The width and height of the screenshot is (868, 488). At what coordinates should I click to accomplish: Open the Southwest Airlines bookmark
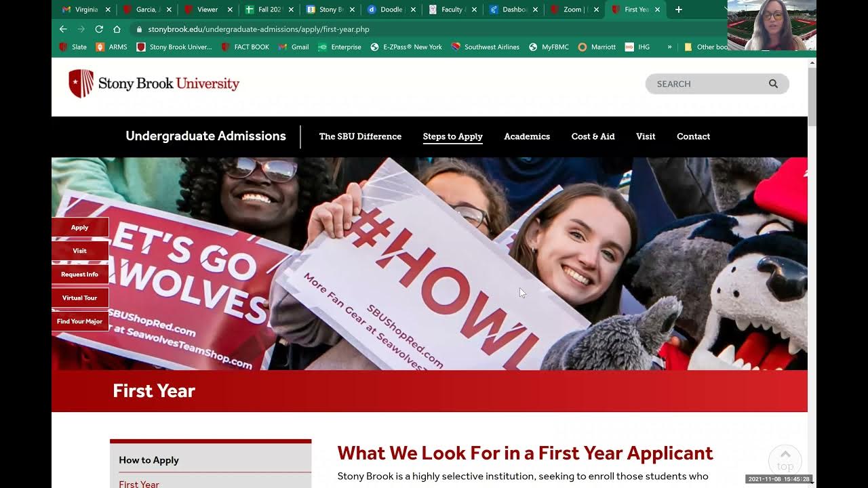[486, 47]
